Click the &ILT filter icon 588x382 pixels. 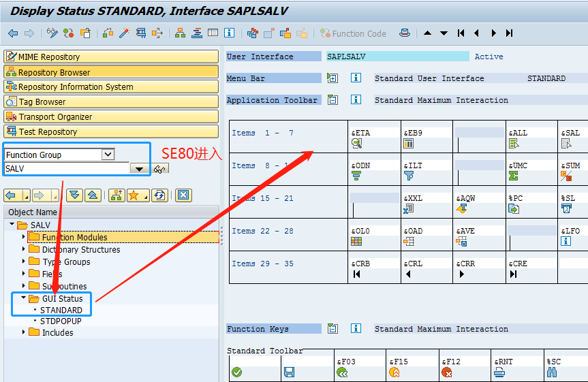coord(409,176)
